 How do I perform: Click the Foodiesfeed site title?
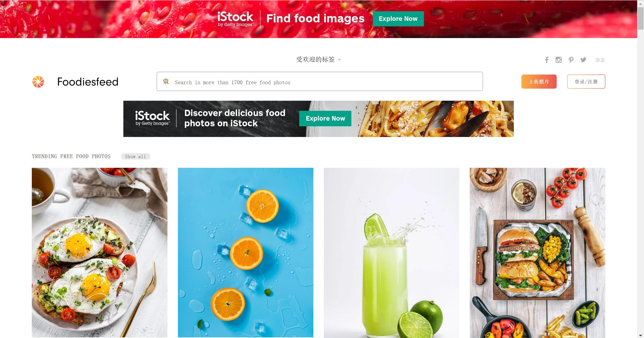(88, 82)
